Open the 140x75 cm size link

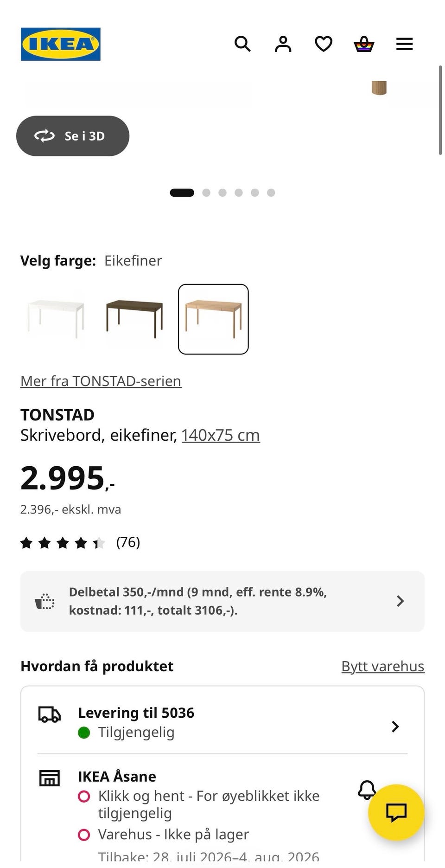[x=221, y=435]
